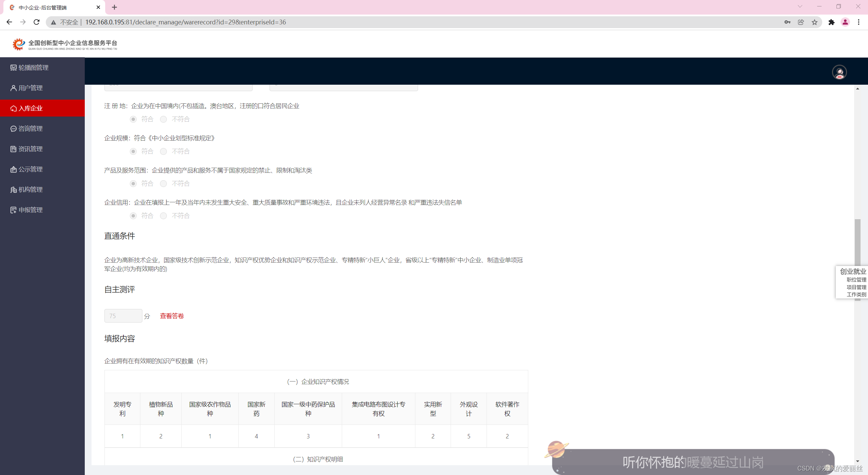This screenshot has width=868, height=475.
Task: Bookmark this page with star icon
Action: [814, 22]
